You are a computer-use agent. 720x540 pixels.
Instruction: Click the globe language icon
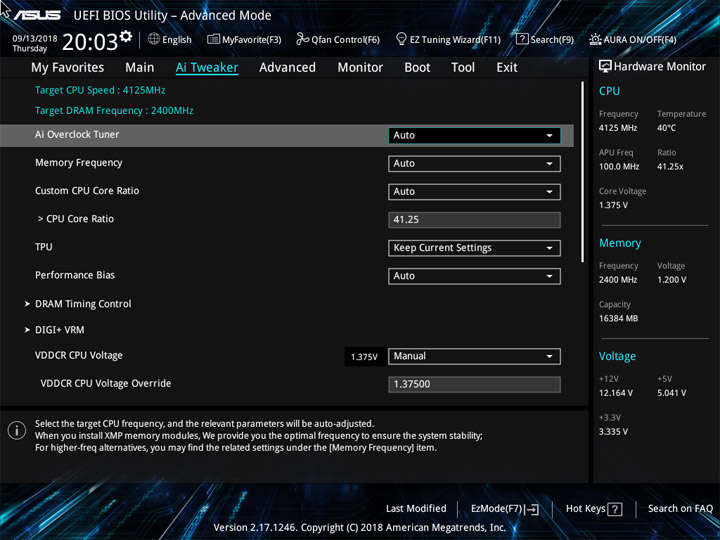pos(154,39)
